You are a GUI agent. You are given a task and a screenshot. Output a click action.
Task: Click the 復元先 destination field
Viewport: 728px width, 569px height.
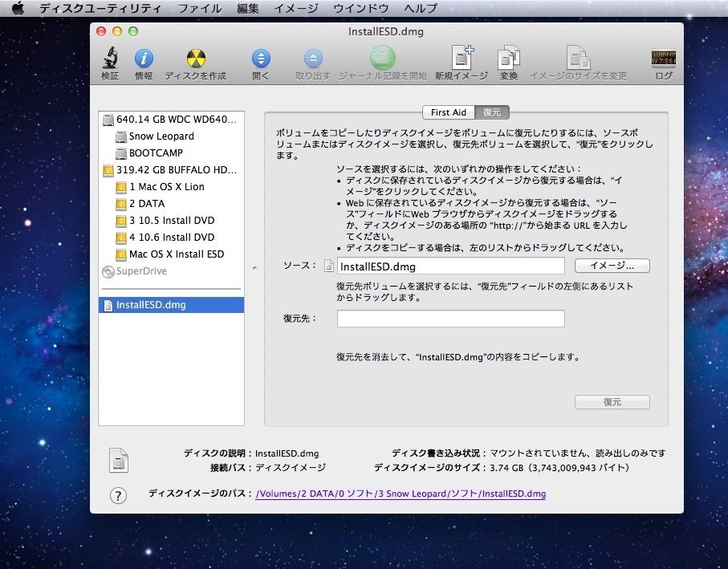coord(450,319)
